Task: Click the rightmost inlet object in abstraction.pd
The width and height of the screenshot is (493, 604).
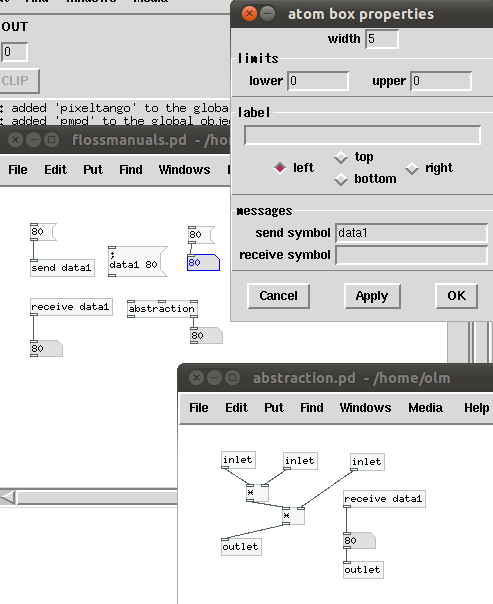Action: point(367,462)
